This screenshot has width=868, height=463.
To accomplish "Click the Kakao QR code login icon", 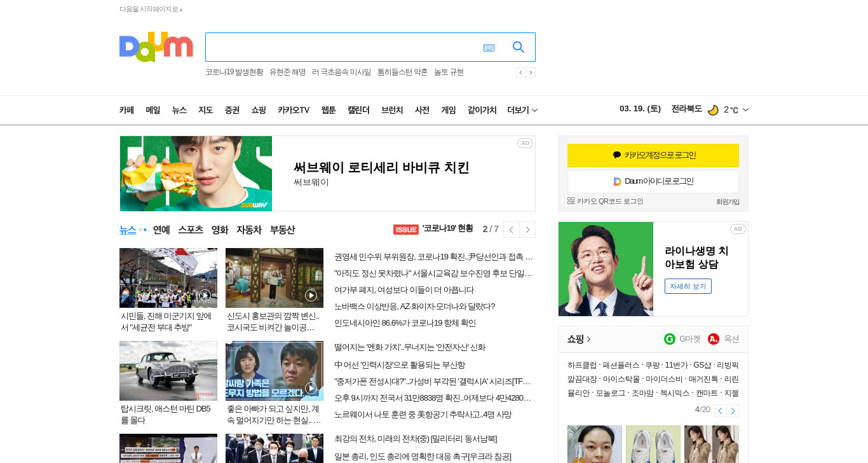I will tap(571, 200).
